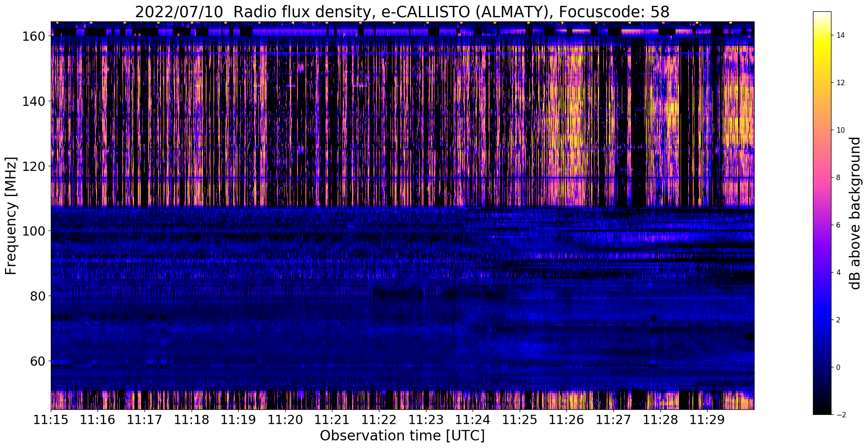Click the colorbar tick label 2

tap(838, 320)
